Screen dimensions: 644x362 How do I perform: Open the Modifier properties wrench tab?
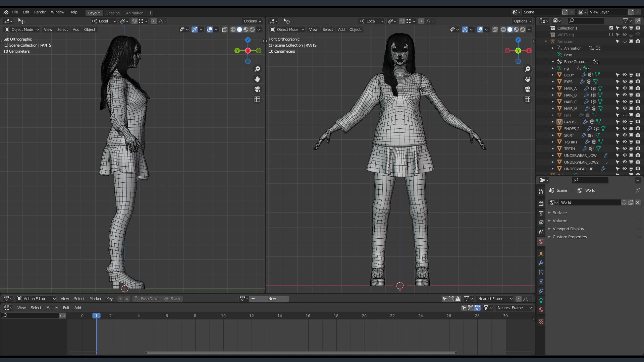541,263
